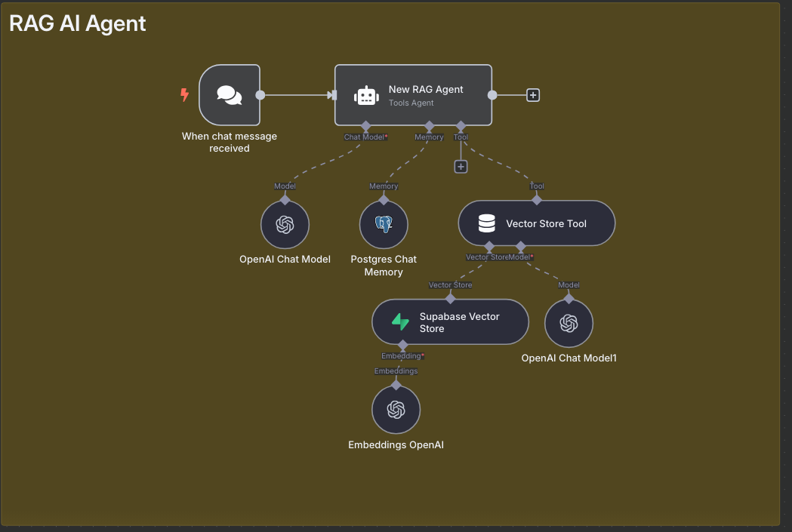Screen dimensions: 792x532
Task: Click the 'OpenAI Chat Model' label
Action: (285, 259)
